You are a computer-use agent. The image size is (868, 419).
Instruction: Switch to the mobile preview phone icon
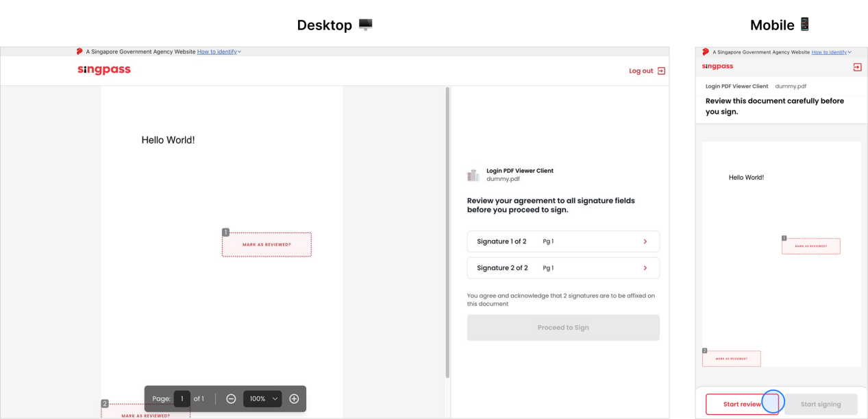point(805,24)
